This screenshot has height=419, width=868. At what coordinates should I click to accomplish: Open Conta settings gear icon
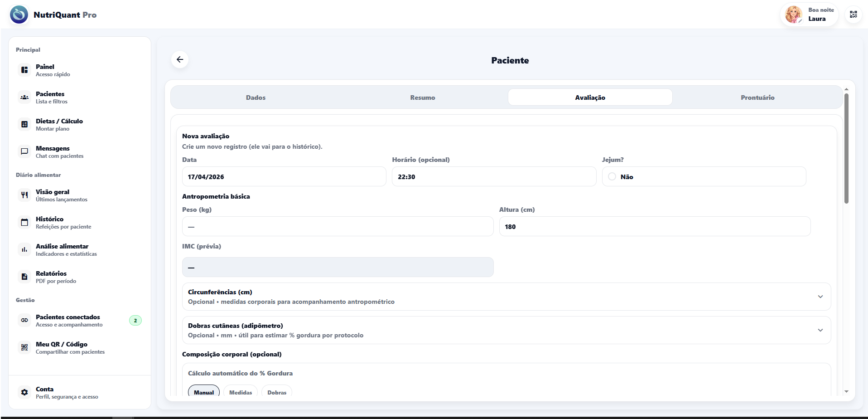click(x=24, y=392)
